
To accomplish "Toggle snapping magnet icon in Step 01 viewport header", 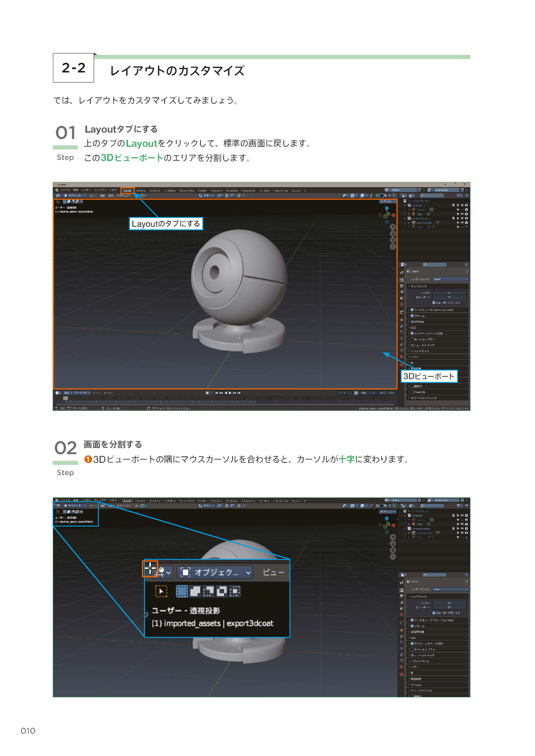I will point(227,196).
